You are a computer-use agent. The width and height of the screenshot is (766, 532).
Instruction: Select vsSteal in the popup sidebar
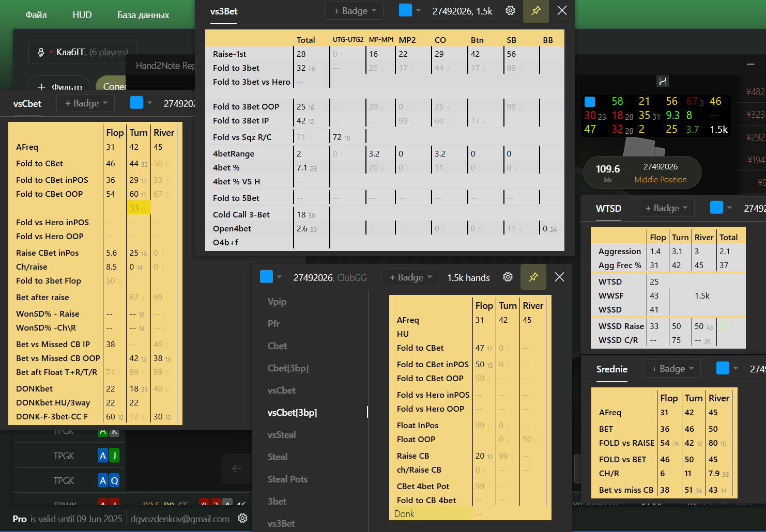tap(282, 435)
